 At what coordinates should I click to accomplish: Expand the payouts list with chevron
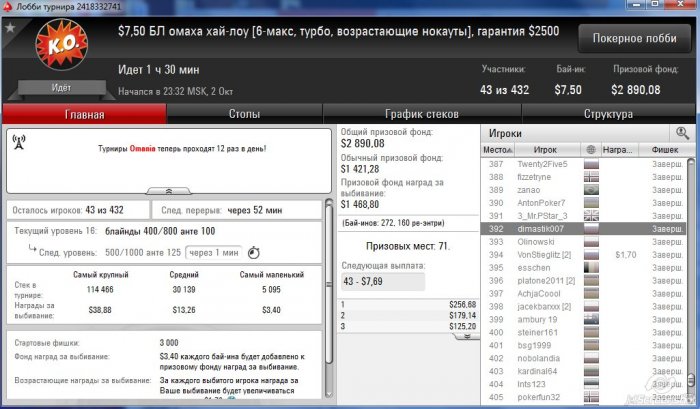[467, 337]
